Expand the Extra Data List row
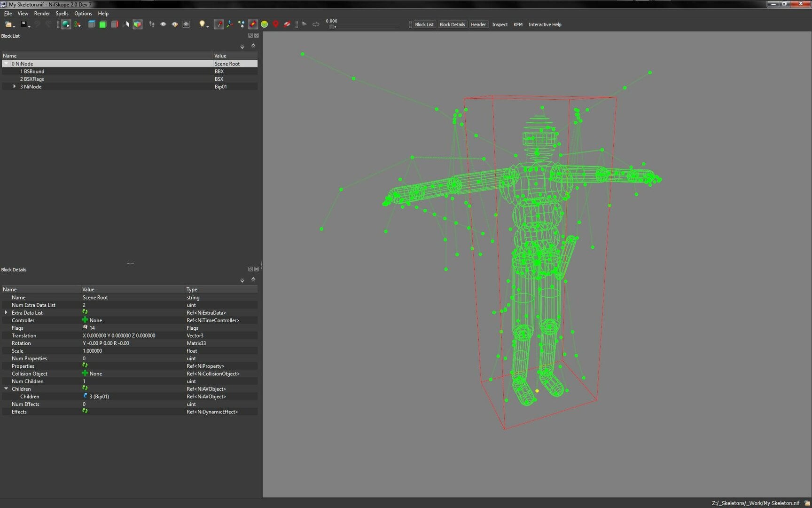Viewport: 812px width, 508px height. tap(6, 313)
